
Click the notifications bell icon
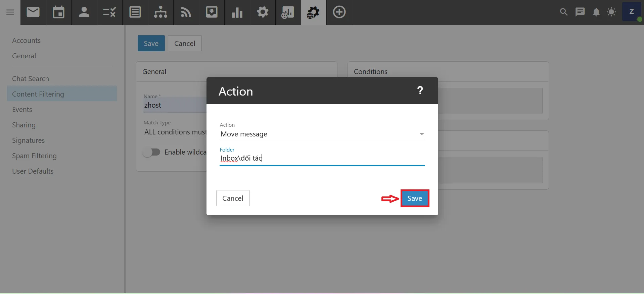(x=596, y=12)
